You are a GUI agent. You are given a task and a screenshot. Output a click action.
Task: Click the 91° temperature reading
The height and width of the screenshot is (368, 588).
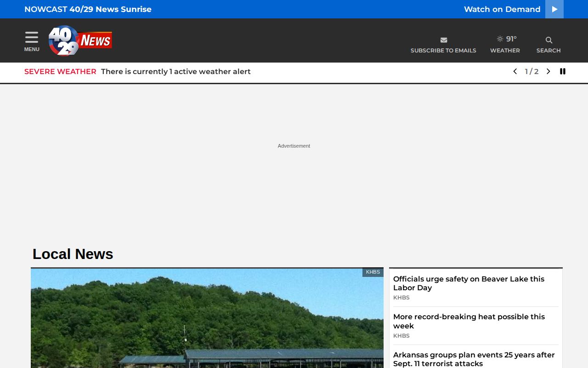[x=511, y=39]
